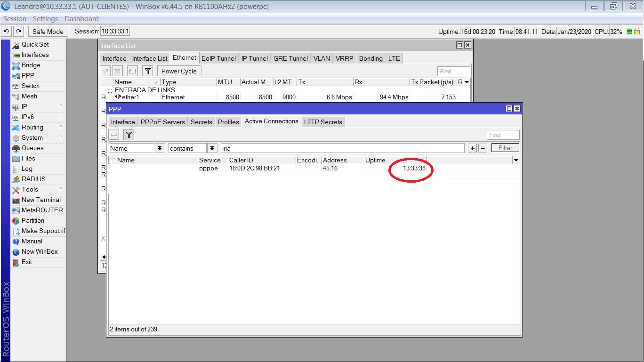Switch to L2TP Secrets tab
The width and height of the screenshot is (644, 362).
(323, 122)
